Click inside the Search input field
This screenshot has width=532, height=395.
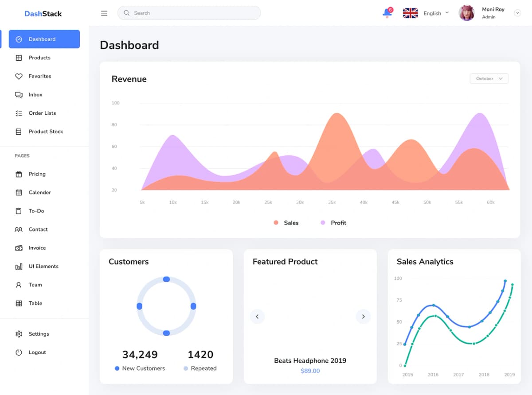point(189,13)
